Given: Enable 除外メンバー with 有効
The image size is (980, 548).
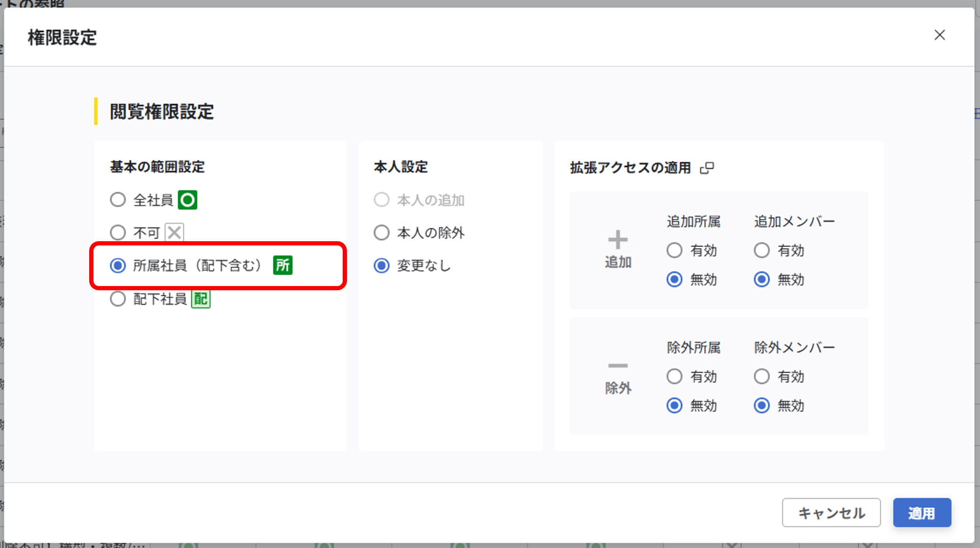Looking at the screenshot, I should click(761, 376).
